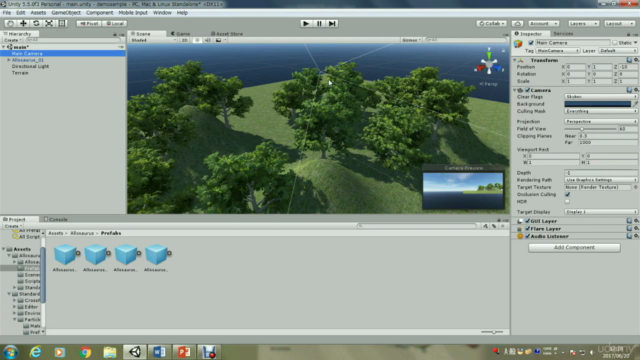Screen dimensions: 640x360
Task: Toggle Occlusion Culling checkbox
Action: tap(567, 195)
